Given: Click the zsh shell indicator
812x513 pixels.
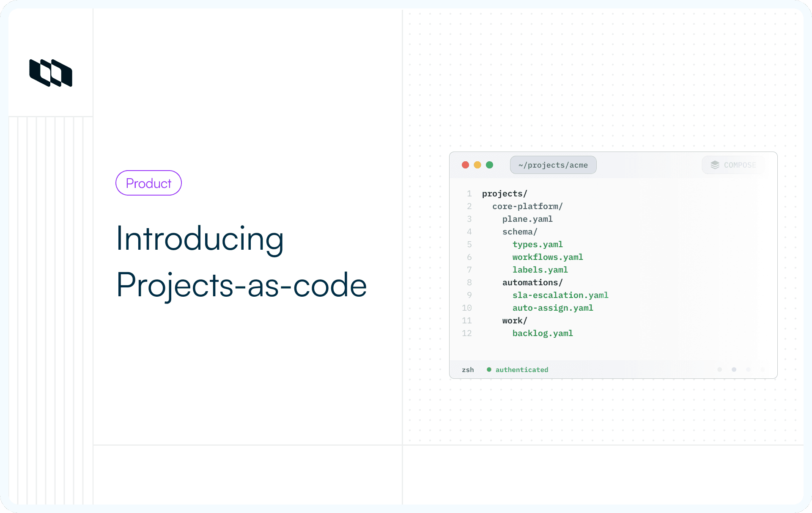Looking at the screenshot, I should 467,370.
